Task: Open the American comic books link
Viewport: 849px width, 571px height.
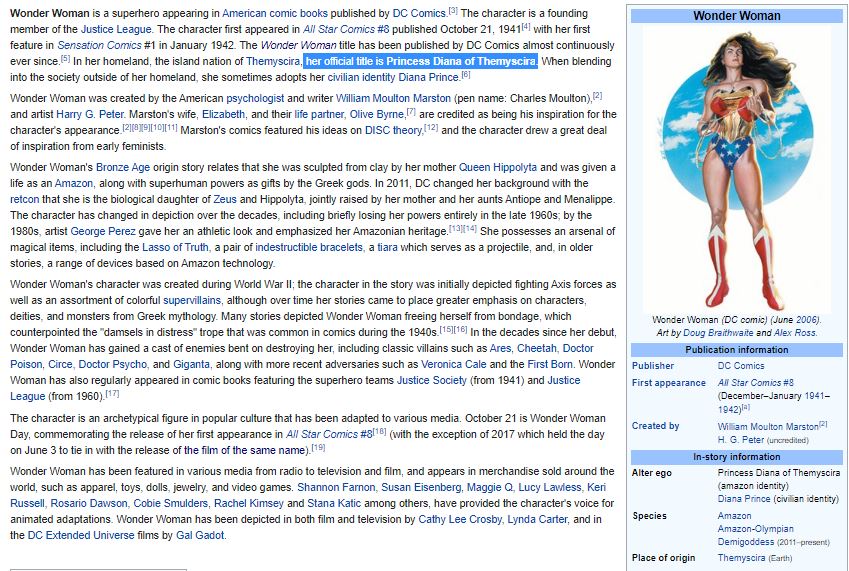Action: coord(275,13)
